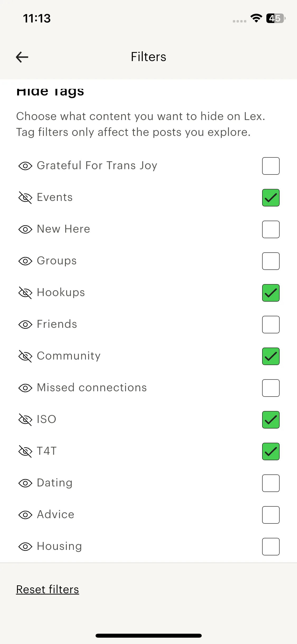
Task: Check the Housing hide checkbox
Action: click(x=271, y=547)
